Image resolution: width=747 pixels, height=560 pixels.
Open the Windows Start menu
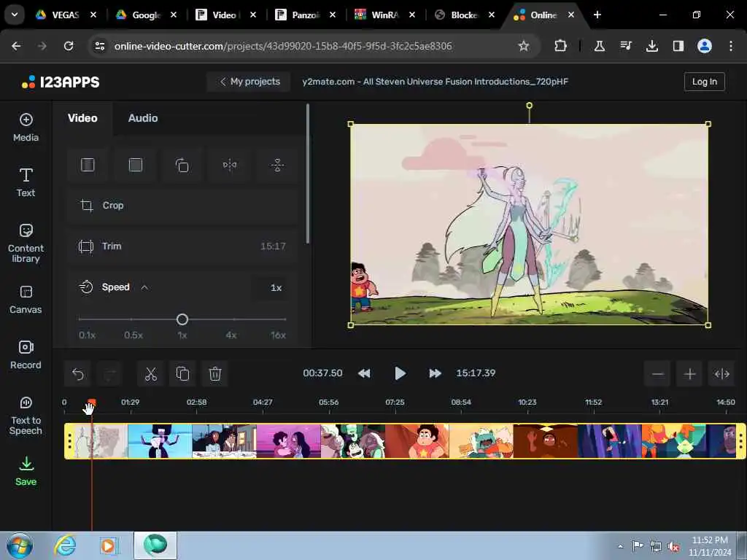click(x=20, y=545)
